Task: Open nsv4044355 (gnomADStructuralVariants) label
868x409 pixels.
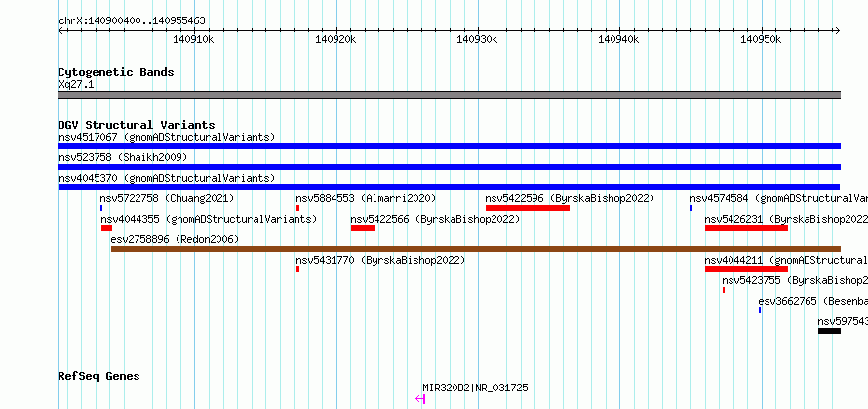Action: point(209,219)
